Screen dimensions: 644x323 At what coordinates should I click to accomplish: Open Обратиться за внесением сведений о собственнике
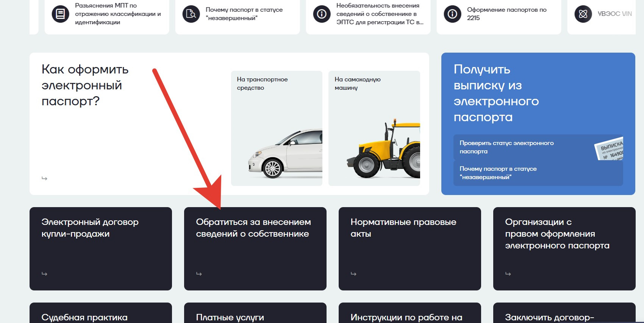coord(255,249)
